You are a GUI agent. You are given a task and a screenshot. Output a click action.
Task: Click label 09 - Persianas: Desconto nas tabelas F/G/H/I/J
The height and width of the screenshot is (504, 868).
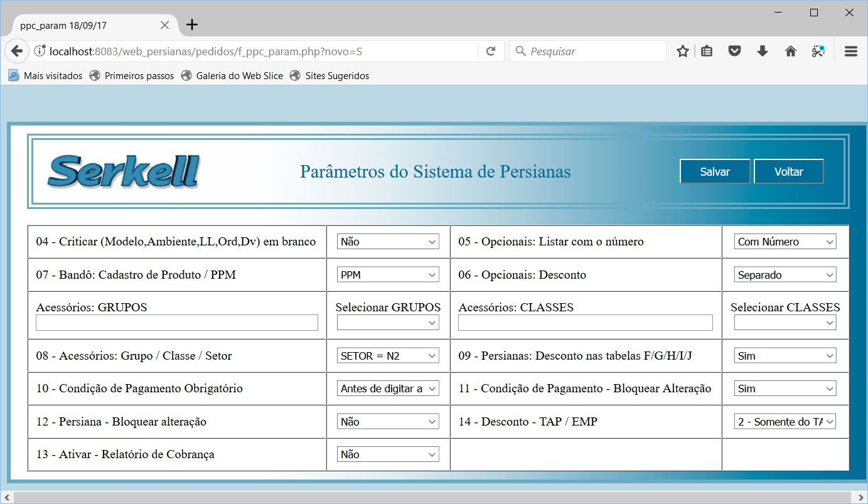click(x=576, y=356)
